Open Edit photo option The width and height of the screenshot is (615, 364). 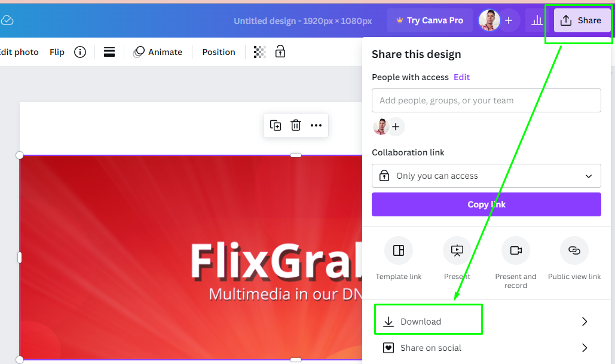pos(19,52)
